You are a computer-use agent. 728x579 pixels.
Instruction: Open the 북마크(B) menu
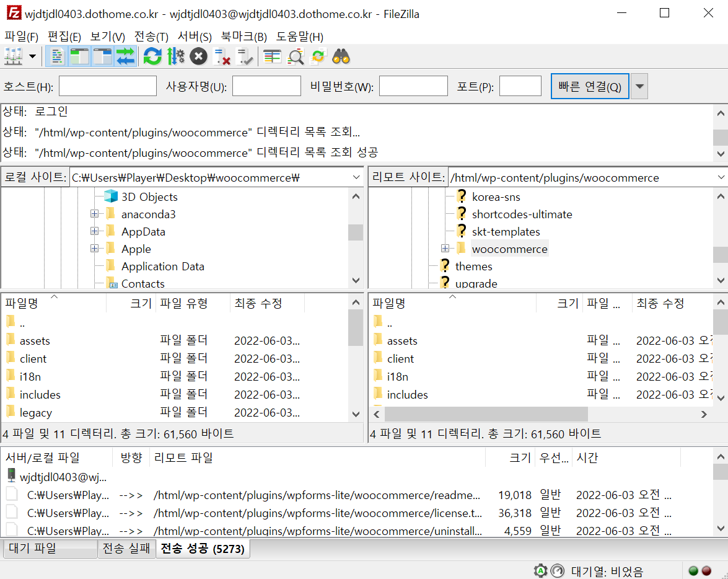click(x=243, y=36)
